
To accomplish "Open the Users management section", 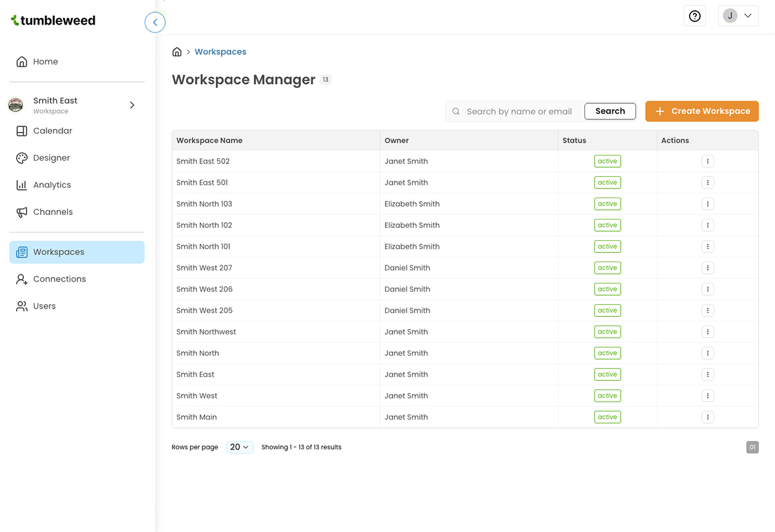I will 44,305.
